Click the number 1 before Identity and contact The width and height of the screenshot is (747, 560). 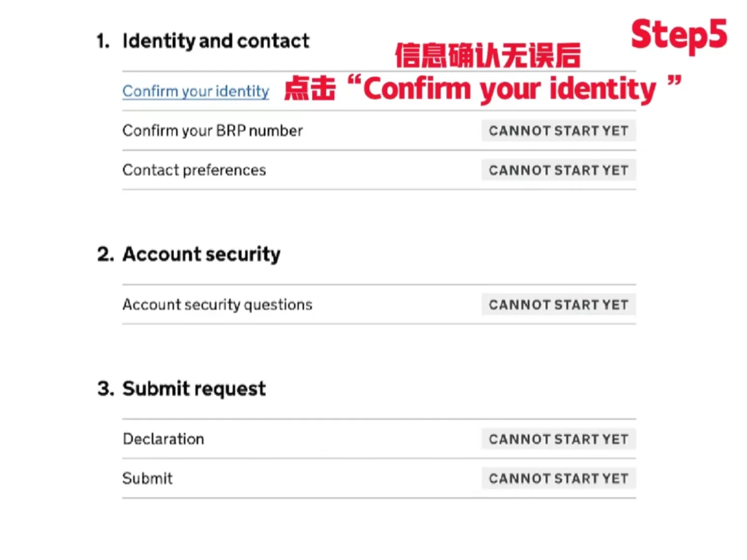tap(103, 41)
